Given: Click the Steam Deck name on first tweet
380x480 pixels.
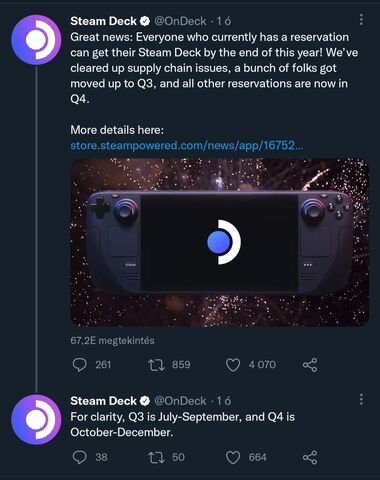Looking at the screenshot, I should click(103, 21).
